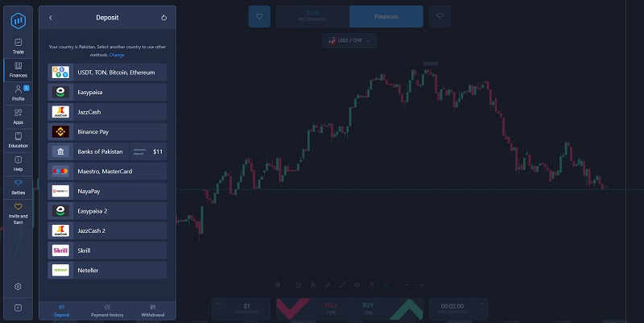Choose Binance Pay deposit option
The image size is (644, 323).
click(107, 131)
